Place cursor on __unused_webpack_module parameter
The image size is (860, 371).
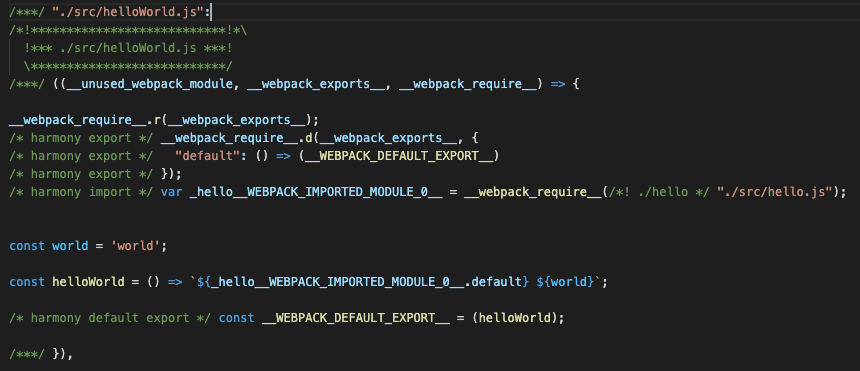(152, 84)
